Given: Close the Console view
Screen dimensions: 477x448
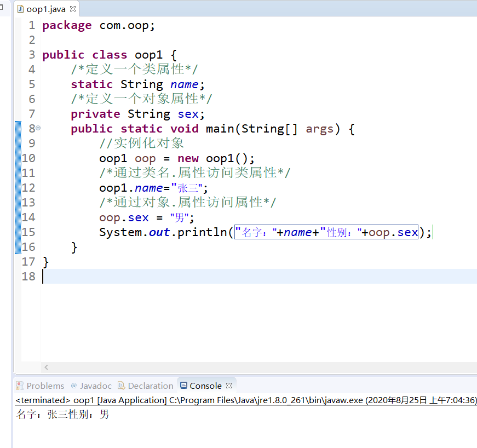Looking at the screenshot, I should tap(229, 386).
